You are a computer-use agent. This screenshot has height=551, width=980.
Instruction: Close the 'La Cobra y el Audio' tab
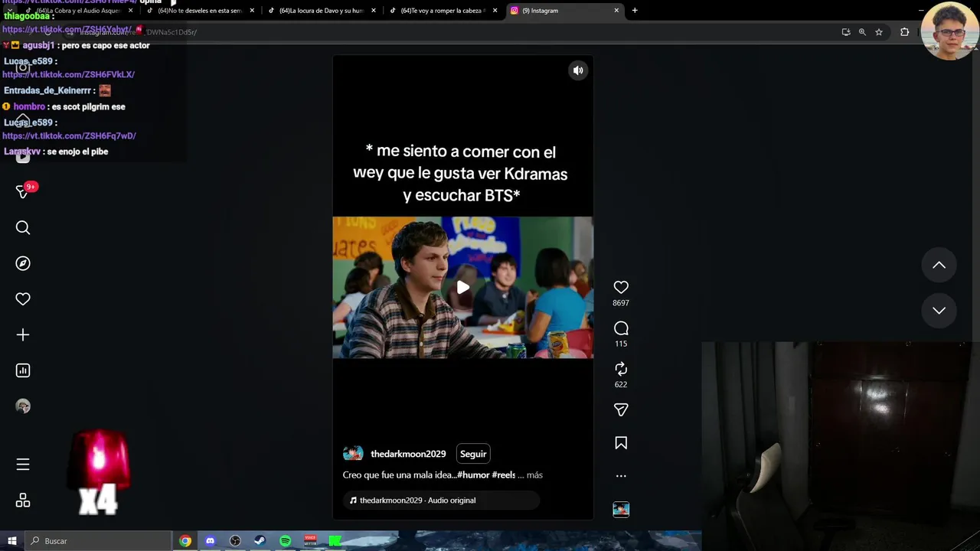(131, 11)
